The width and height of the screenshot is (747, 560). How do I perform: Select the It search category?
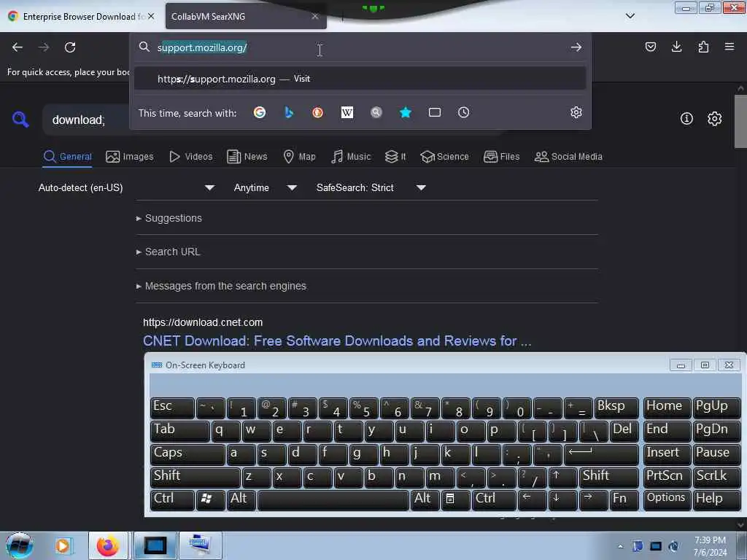pos(395,157)
